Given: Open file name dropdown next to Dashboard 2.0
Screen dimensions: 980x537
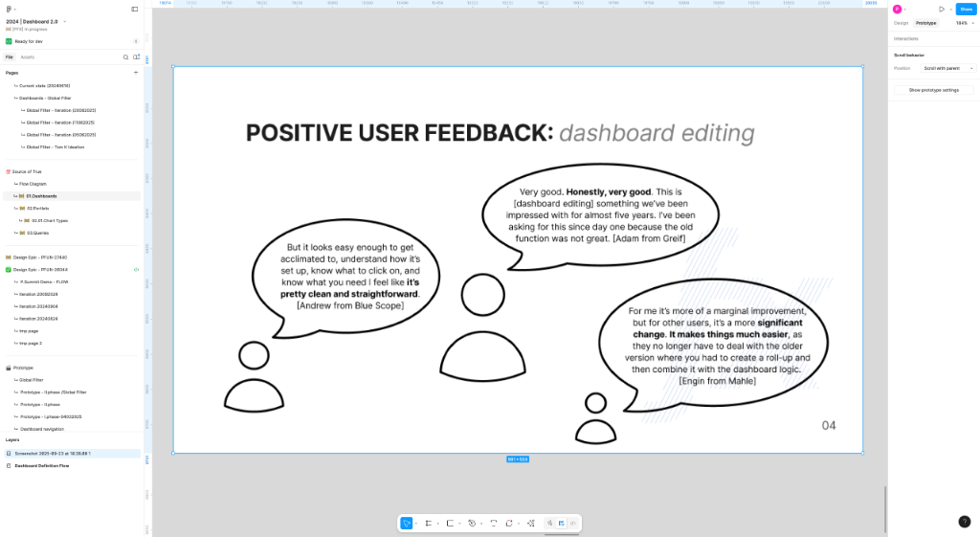Looking at the screenshot, I should point(64,22).
